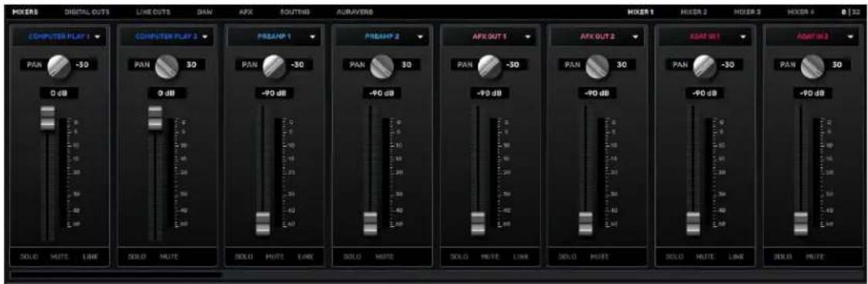The image size is (868, 284).
Task: Click the ADAT IN 2 volume fader handle
Action: point(801,223)
